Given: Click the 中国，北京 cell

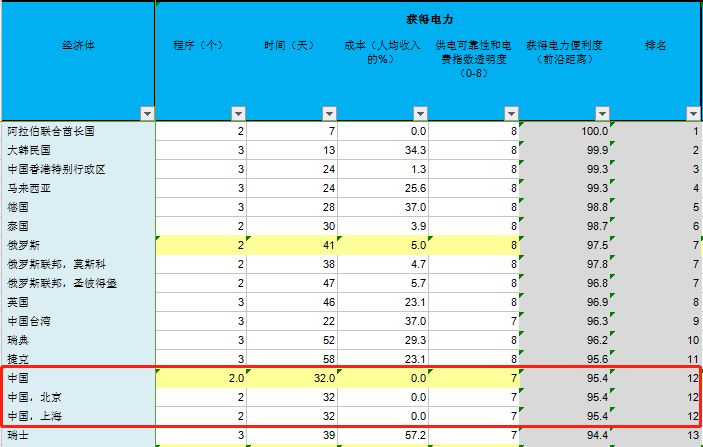Looking at the screenshot, I should pos(78,397).
